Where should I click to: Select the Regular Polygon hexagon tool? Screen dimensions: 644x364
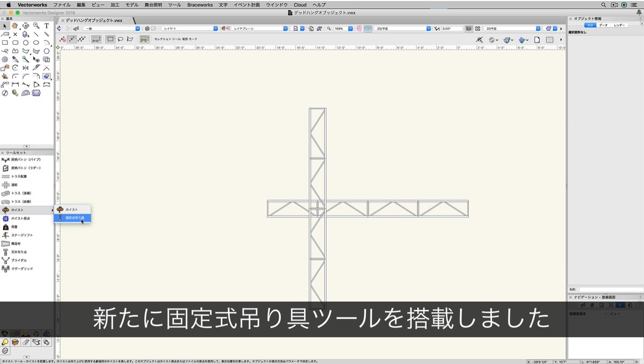coord(46,51)
